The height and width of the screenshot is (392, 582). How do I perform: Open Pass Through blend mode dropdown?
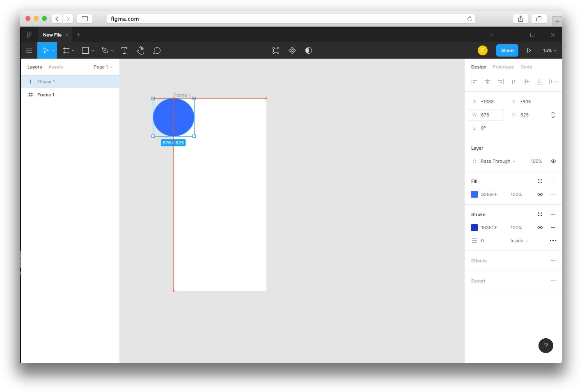498,161
